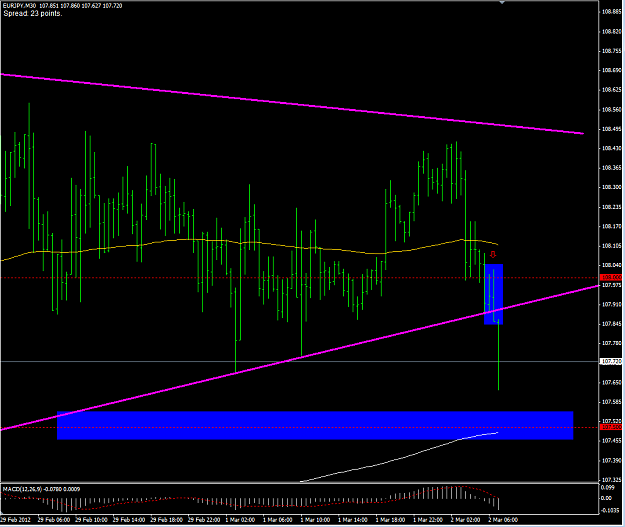The height and width of the screenshot is (527, 625).
Task: Click the 107.650 price scale label
Action: (611, 383)
